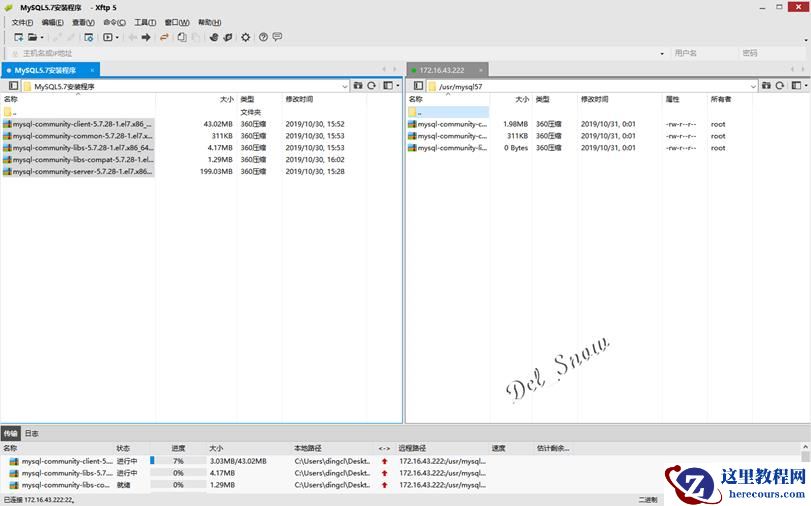The width and height of the screenshot is (811, 506).
Task: Switch to the 传输 transfers tab
Action: [10, 434]
